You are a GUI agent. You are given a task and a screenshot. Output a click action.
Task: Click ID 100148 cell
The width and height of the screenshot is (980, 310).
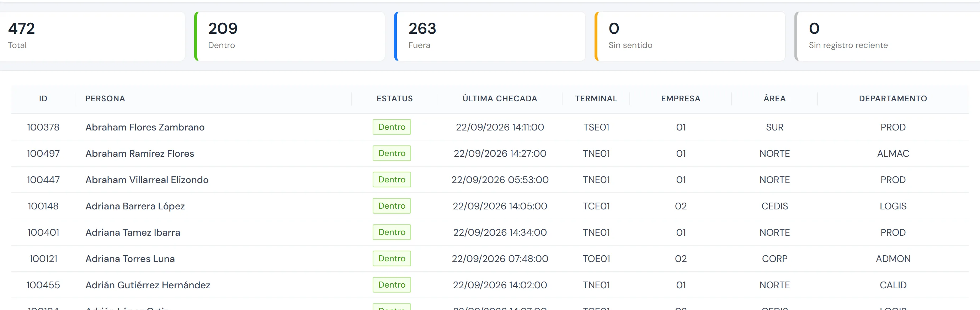(x=43, y=206)
